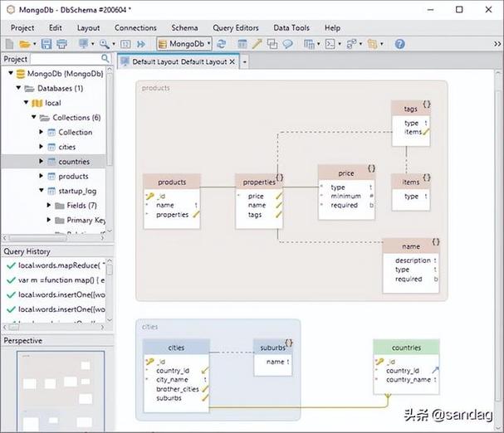Screen dimensions: 504x433
Task: Click the query builder toolbar icon
Action: click(x=351, y=44)
